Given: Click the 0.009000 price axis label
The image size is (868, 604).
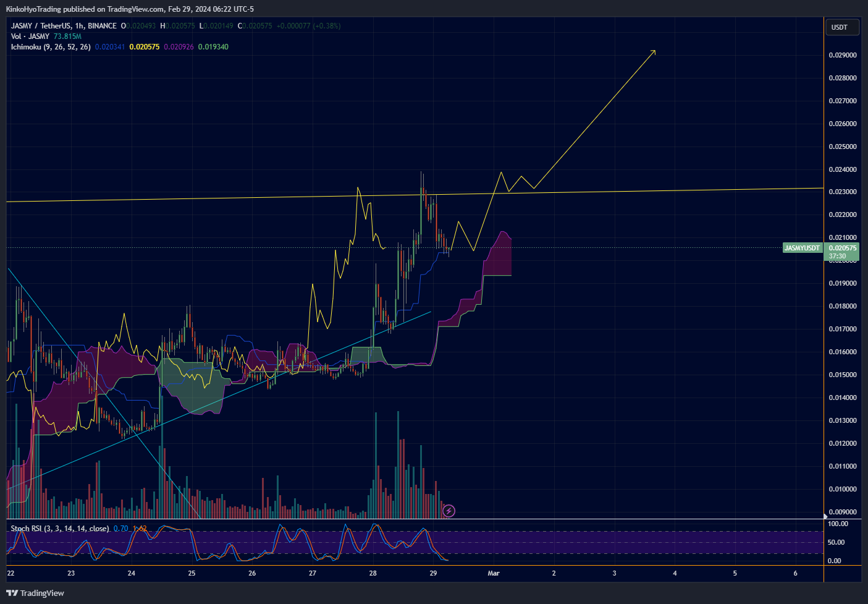Looking at the screenshot, I should [843, 512].
